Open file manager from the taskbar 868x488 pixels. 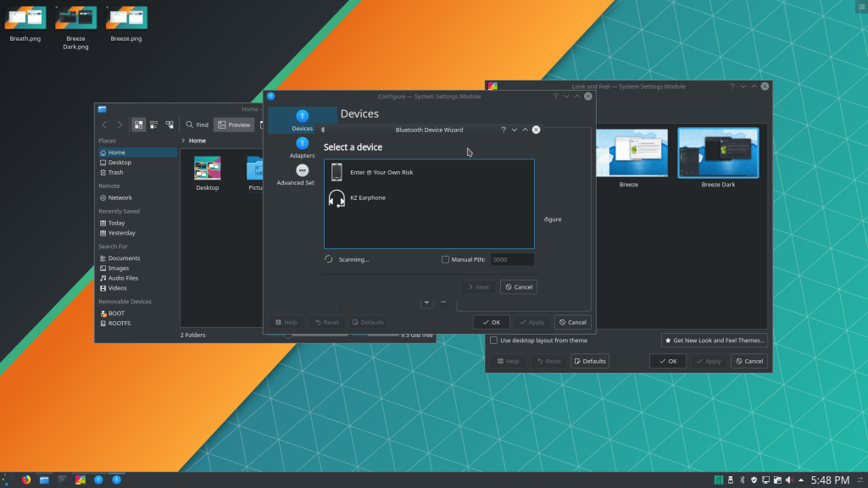tap(44, 480)
